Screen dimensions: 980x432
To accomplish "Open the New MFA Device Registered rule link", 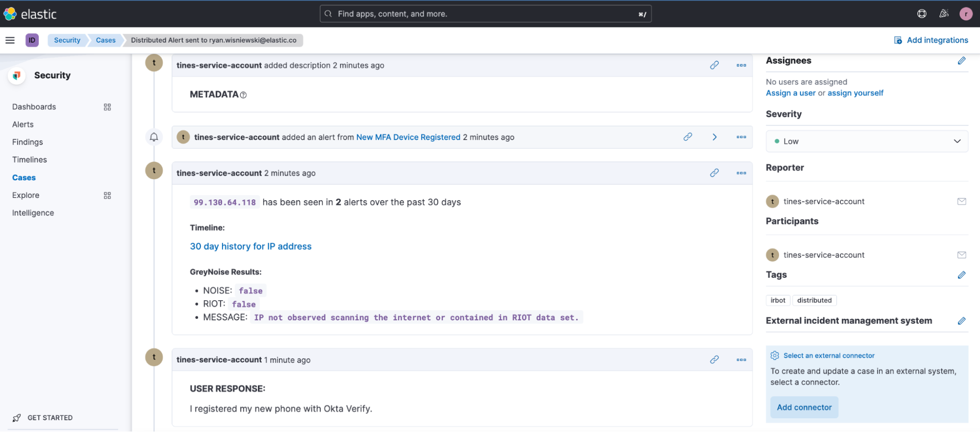I will (x=408, y=137).
